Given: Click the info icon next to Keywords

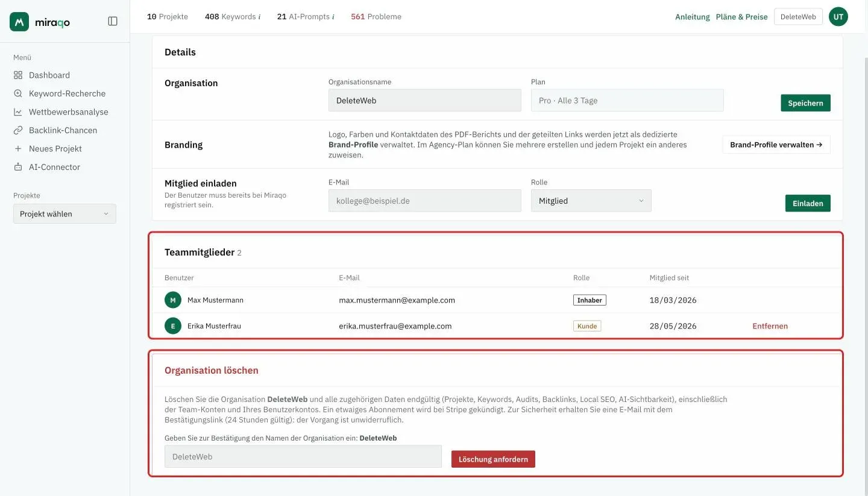Looking at the screenshot, I should click(x=259, y=17).
